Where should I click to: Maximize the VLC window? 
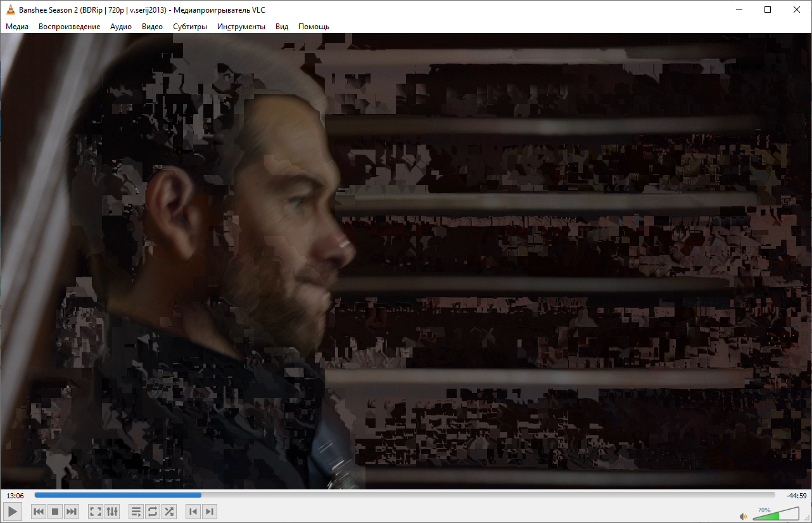pyautogui.click(x=768, y=10)
